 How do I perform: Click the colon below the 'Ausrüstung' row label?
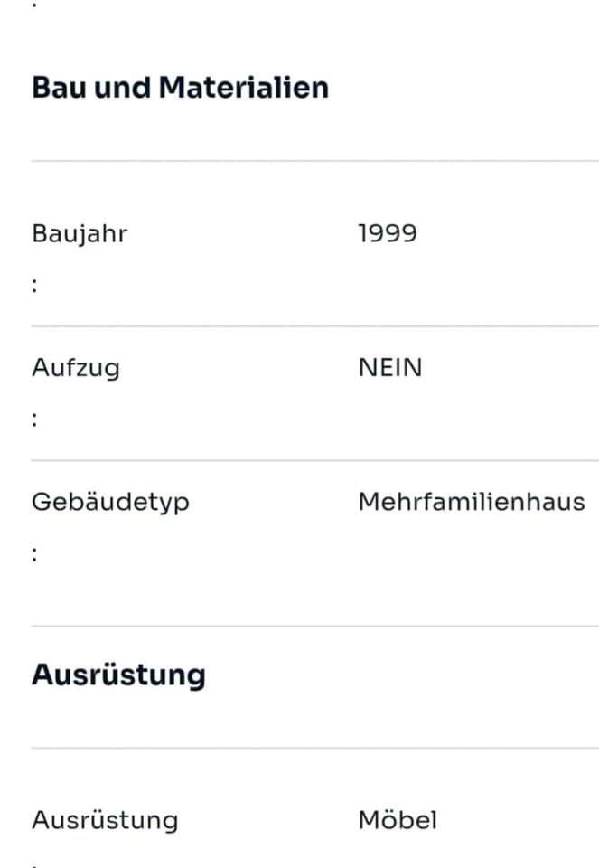click(34, 864)
